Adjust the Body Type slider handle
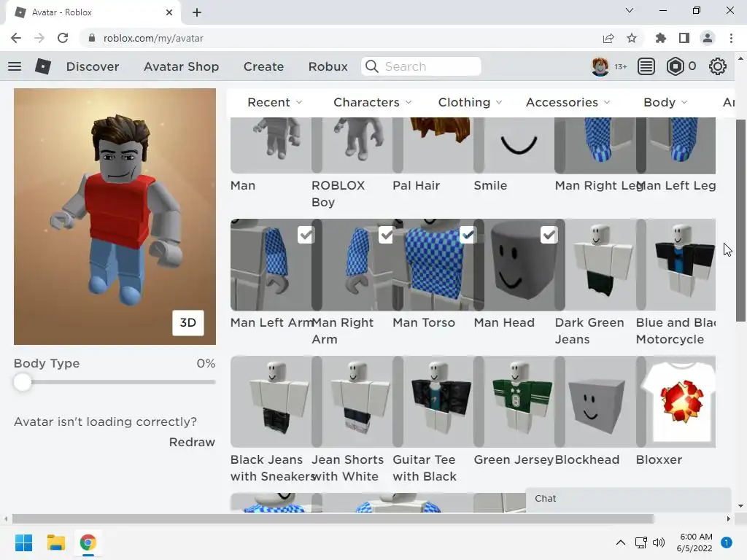The image size is (747, 560). [x=23, y=382]
